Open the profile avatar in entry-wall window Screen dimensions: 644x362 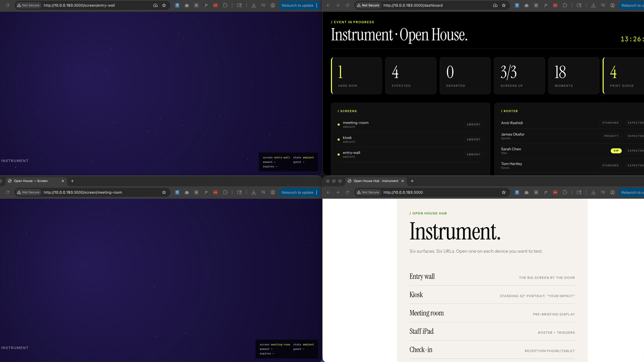pos(273,5)
